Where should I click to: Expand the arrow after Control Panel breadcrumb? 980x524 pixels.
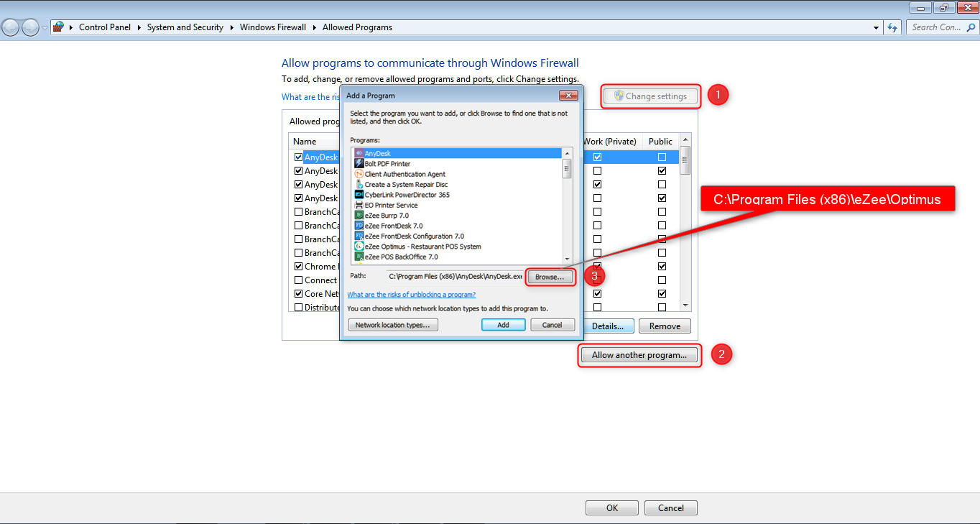point(139,27)
